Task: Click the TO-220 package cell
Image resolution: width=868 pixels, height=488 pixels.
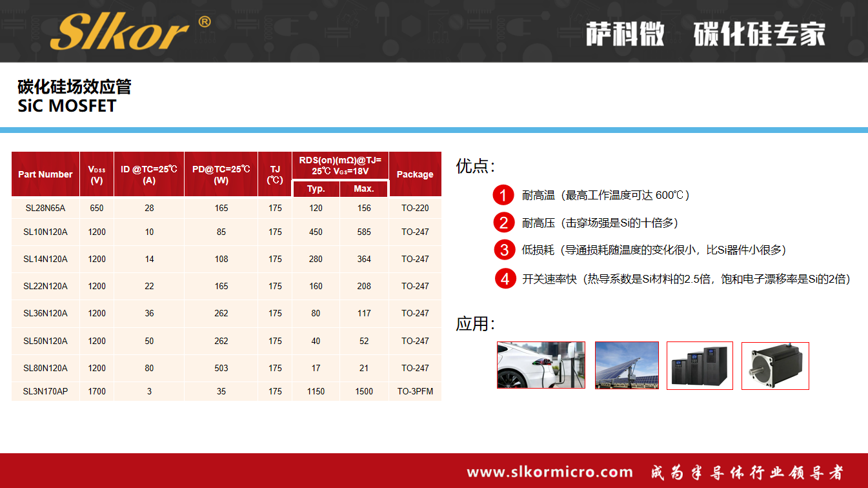Action: tap(415, 208)
